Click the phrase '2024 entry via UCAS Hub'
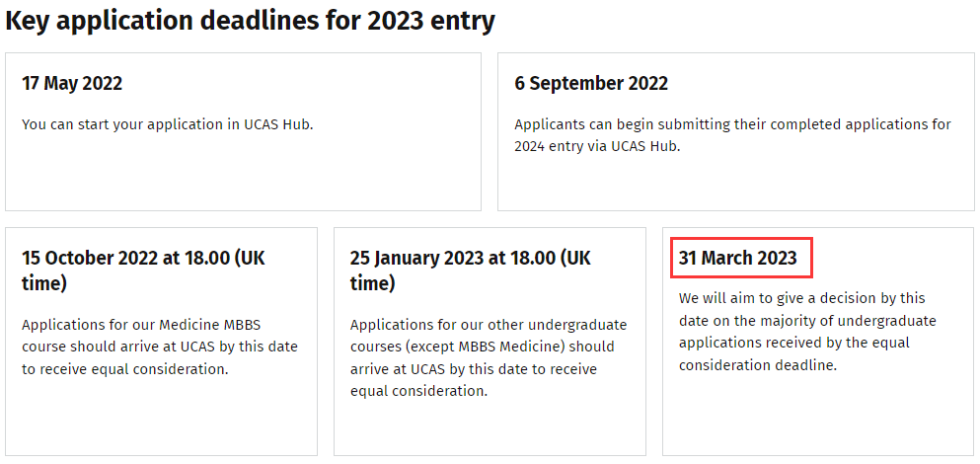980x464 pixels. (596, 146)
